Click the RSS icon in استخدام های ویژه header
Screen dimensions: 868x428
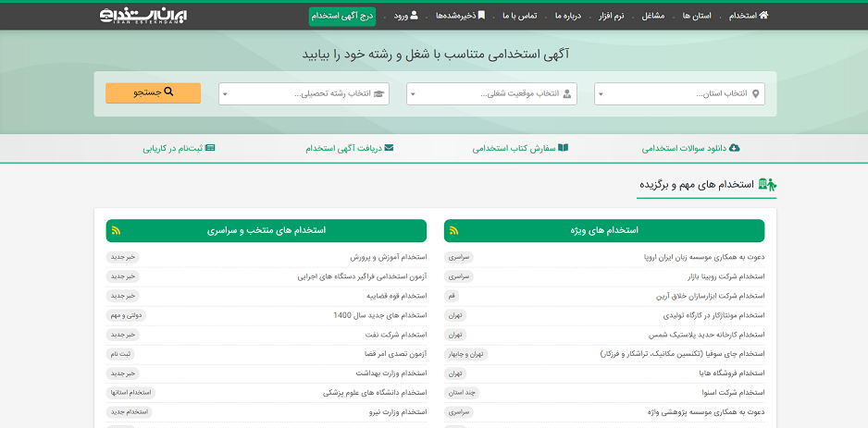(x=454, y=230)
